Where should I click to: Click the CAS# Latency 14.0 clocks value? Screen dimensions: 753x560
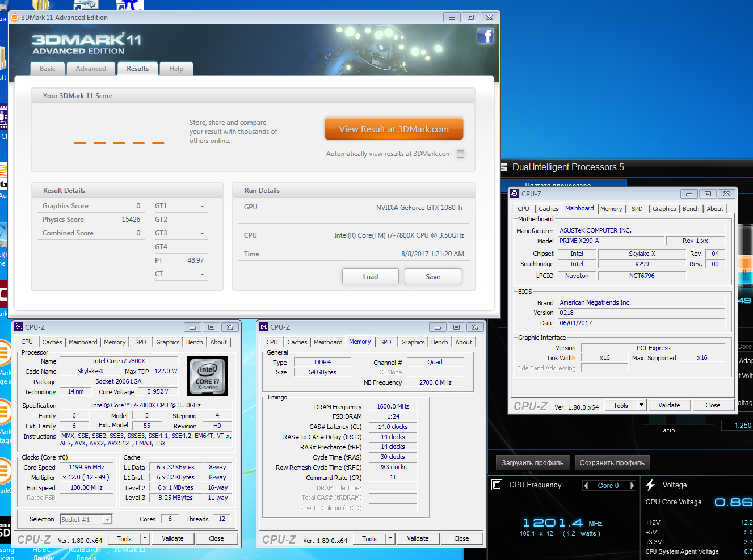pyautogui.click(x=393, y=427)
